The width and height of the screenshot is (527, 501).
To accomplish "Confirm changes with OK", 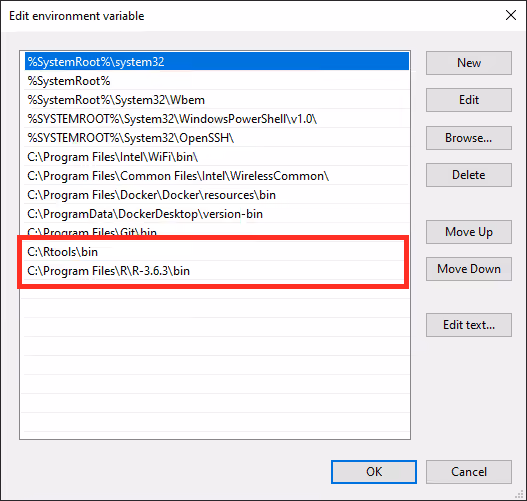I will (x=374, y=472).
